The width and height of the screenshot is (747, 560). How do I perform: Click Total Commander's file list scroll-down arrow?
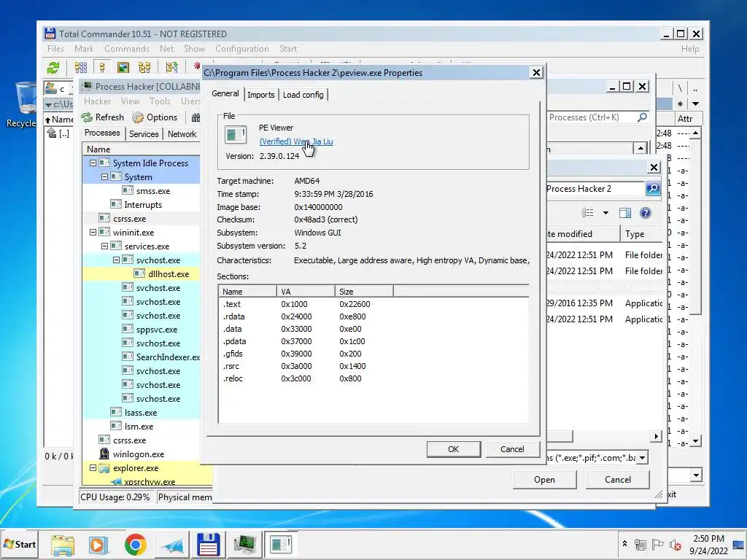695,441
